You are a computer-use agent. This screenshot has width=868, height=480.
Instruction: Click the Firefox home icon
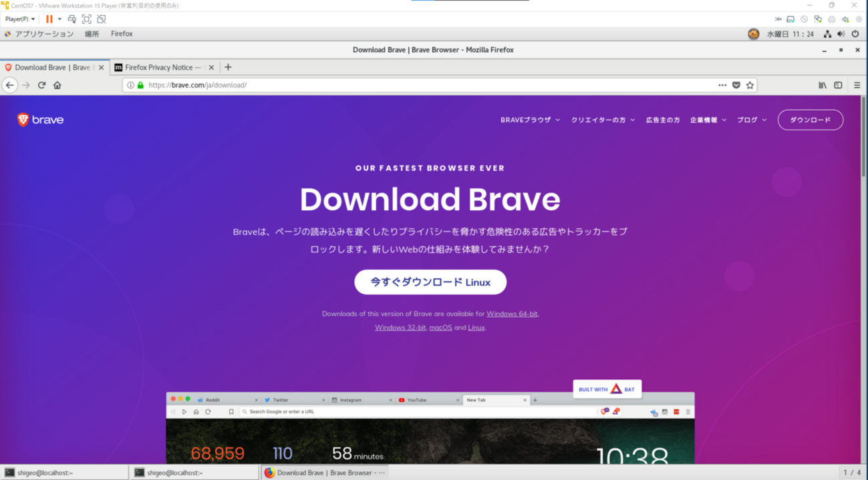(x=57, y=85)
